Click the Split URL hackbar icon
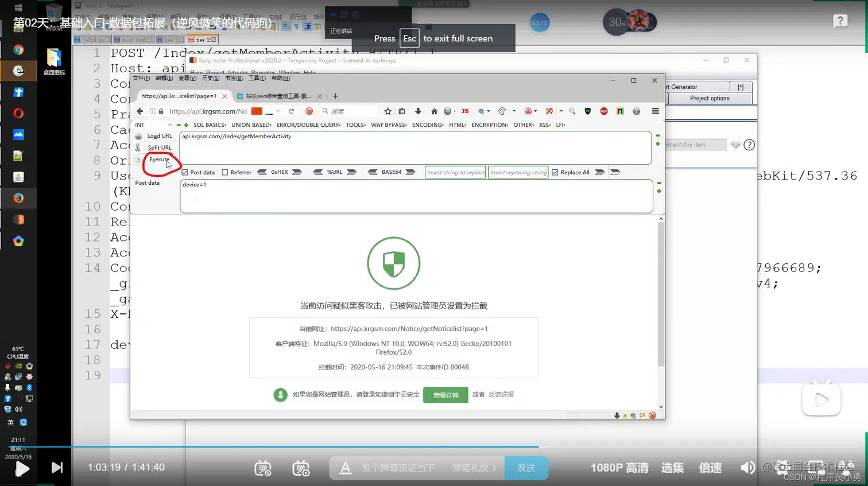This screenshot has height=486, width=868. coord(138,147)
